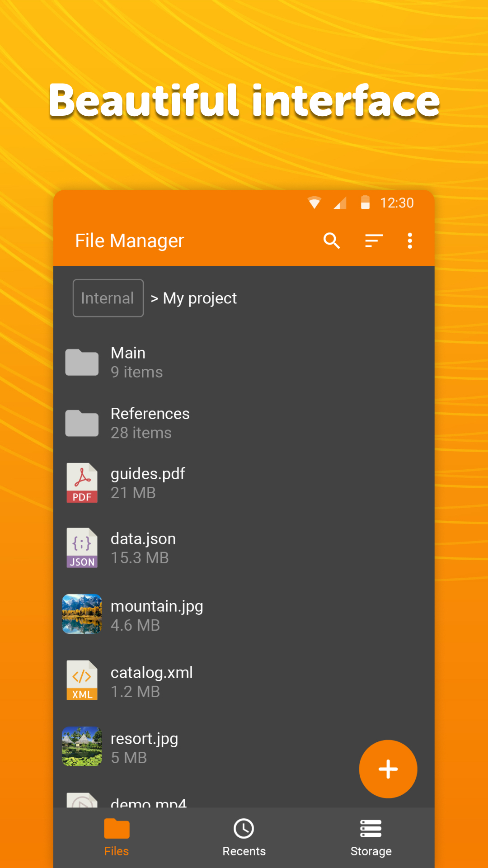Open the sort options icon
Screen dimensions: 488x868
click(x=374, y=241)
